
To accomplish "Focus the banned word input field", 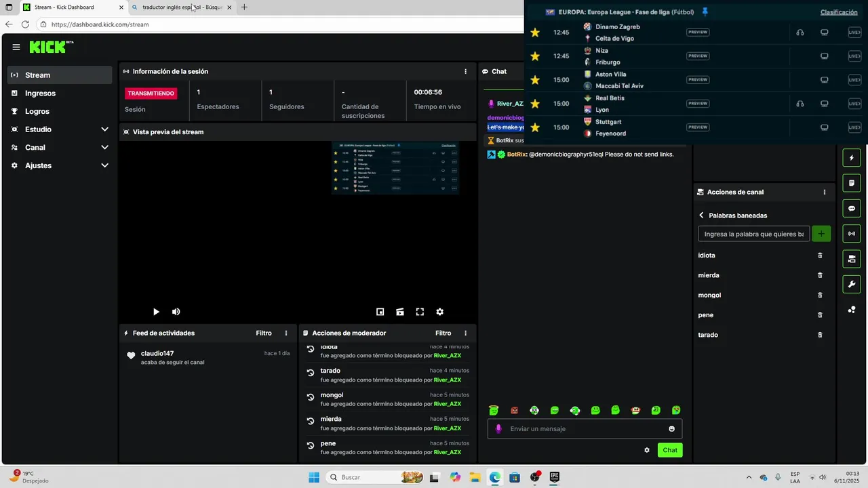I will tap(753, 234).
